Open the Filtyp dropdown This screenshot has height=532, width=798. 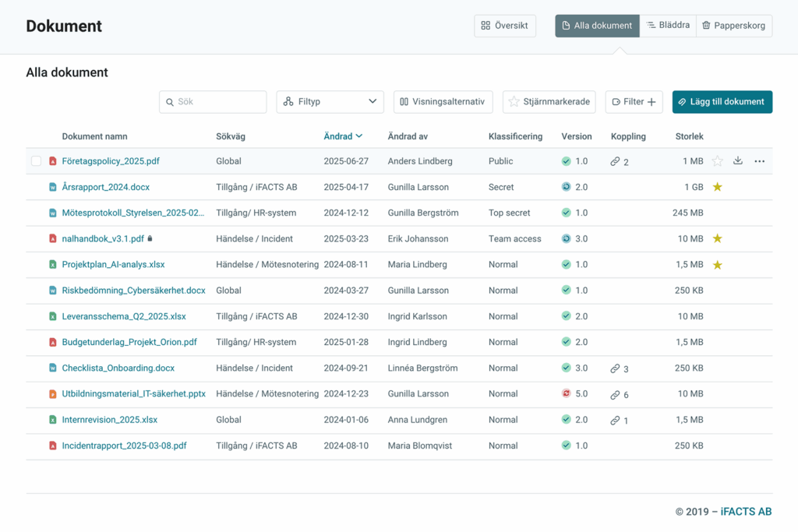(x=330, y=102)
